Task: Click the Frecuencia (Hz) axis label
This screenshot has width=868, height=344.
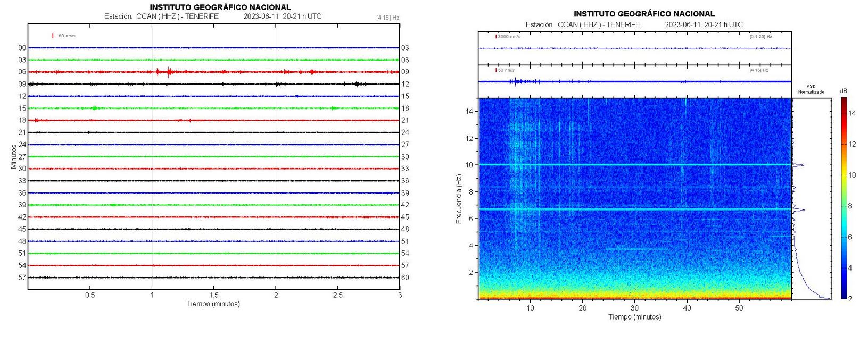Action: pos(458,199)
